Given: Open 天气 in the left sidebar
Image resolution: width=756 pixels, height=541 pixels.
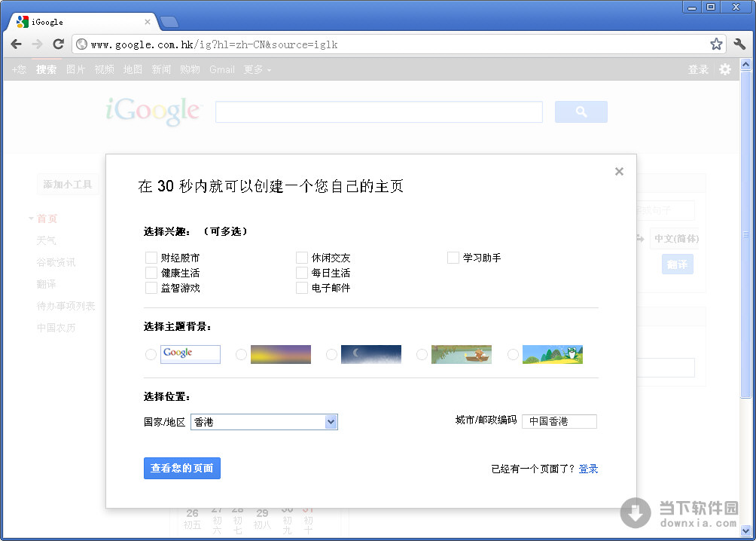Looking at the screenshot, I should tap(46, 240).
